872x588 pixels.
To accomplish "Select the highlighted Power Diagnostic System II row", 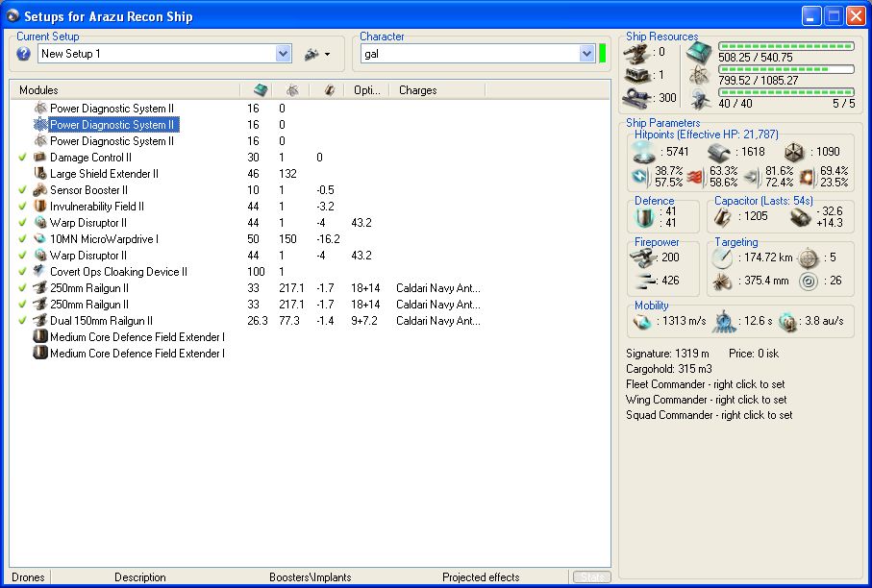I will [x=112, y=124].
